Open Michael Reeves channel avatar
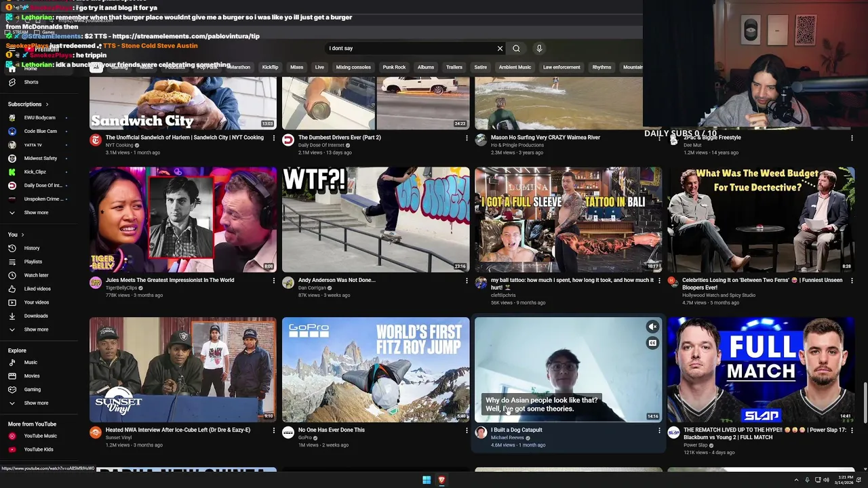 (481, 432)
